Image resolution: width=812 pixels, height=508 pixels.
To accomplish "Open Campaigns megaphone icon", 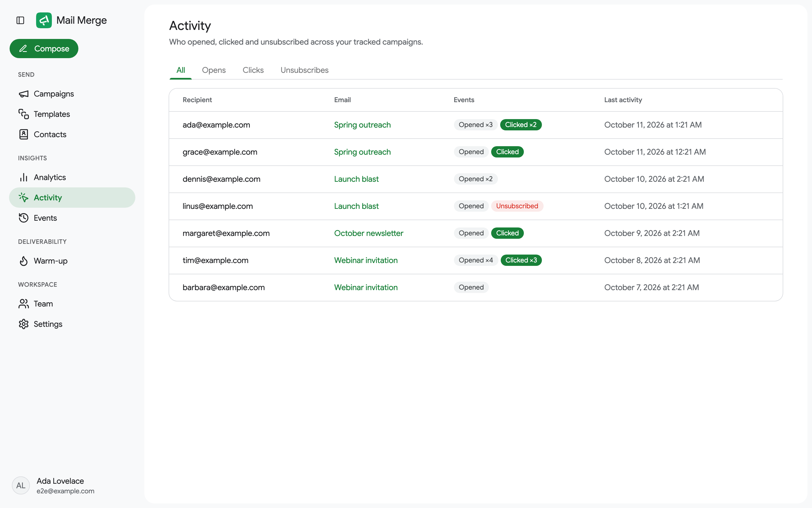I will click(23, 94).
